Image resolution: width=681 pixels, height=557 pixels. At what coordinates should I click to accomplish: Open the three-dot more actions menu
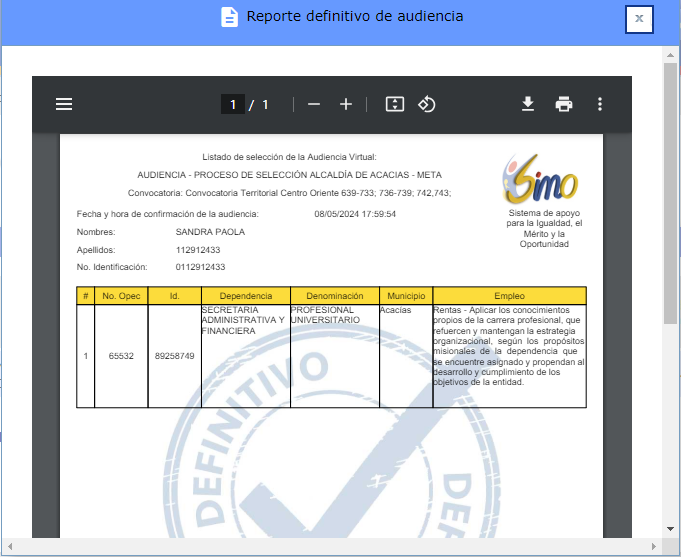click(x=600, y=104)
